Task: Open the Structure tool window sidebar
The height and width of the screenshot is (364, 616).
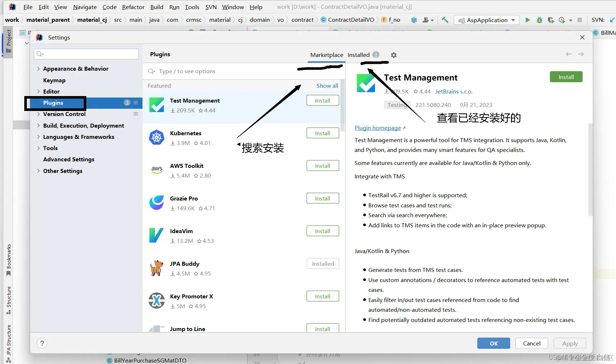Action: [x=9, y=301]
